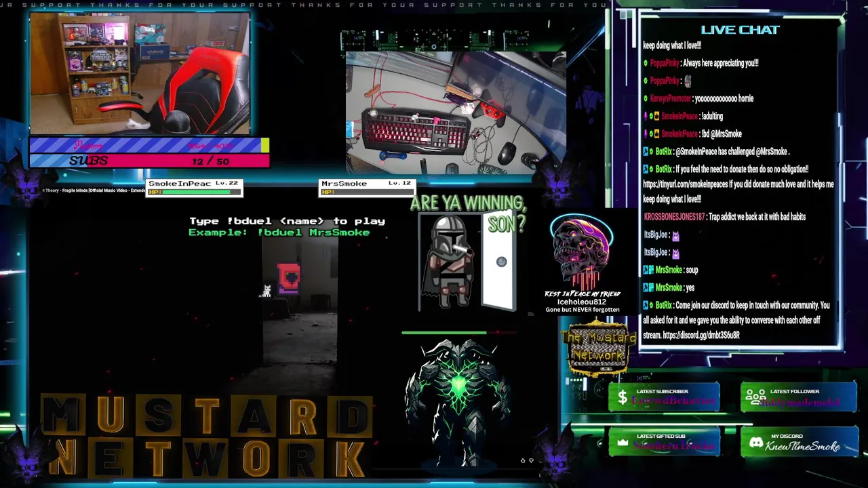Open the discord.gg/dmbt3S6u8R invite link

click(701, 335)
